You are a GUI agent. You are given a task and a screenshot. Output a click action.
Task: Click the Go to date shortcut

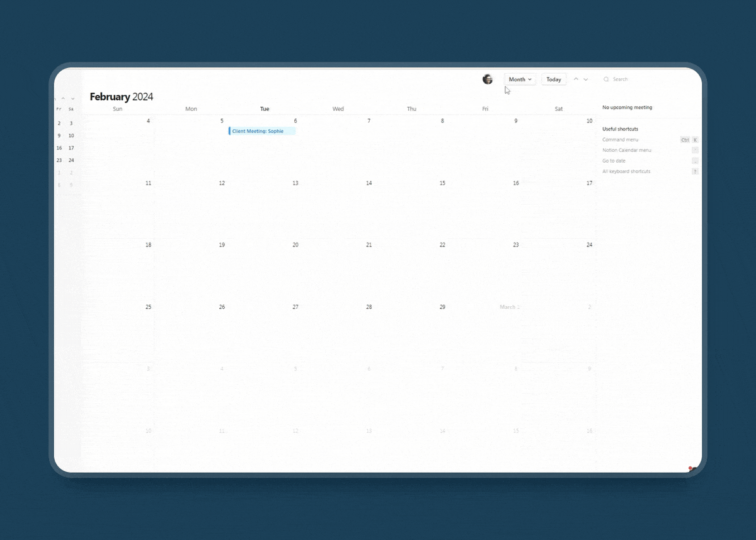click(x=614, y=161)
